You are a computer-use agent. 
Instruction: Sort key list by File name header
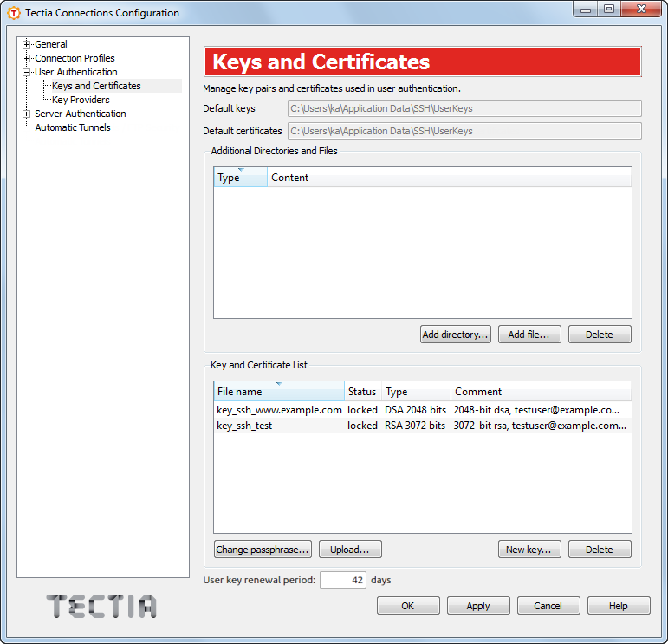coord(279,392)
